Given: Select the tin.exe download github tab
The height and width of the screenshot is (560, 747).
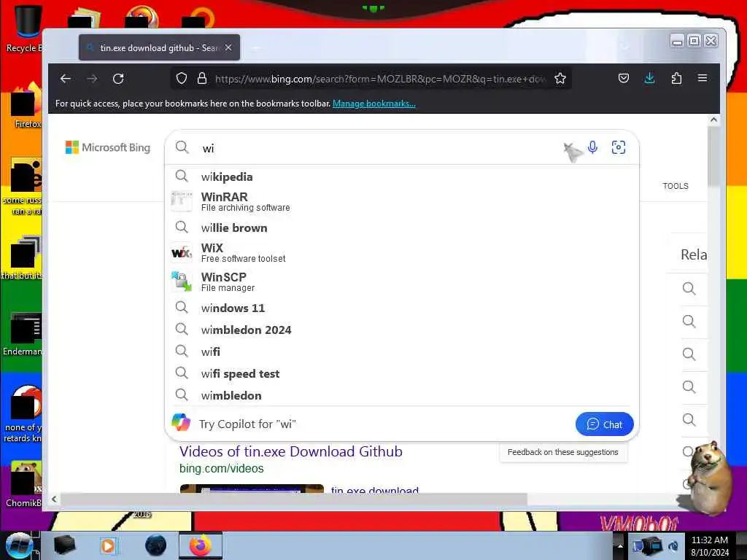Looking at the screenshot, I should click(x=159, y=47).
